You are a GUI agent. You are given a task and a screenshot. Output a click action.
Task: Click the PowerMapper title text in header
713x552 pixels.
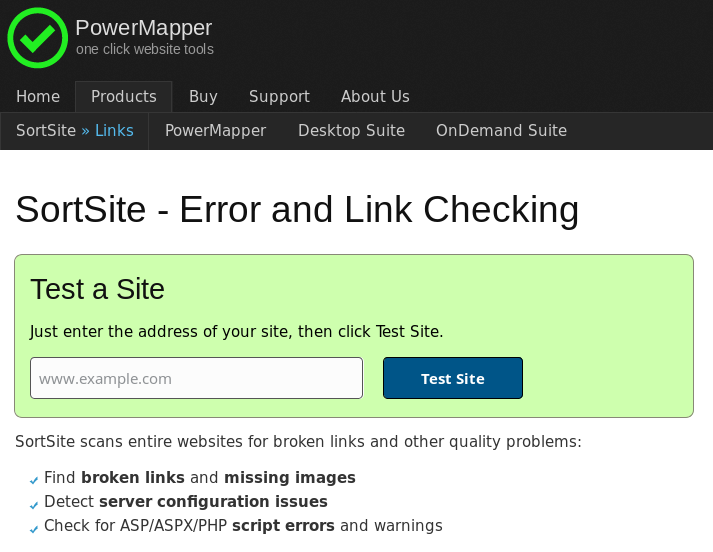(144, 27)
